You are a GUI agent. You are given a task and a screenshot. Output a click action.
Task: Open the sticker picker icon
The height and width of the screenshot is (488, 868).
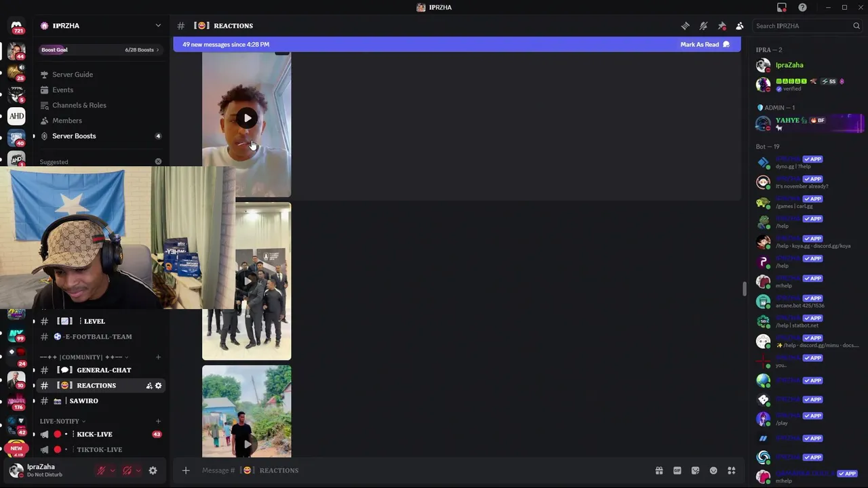tap(695, 470)
